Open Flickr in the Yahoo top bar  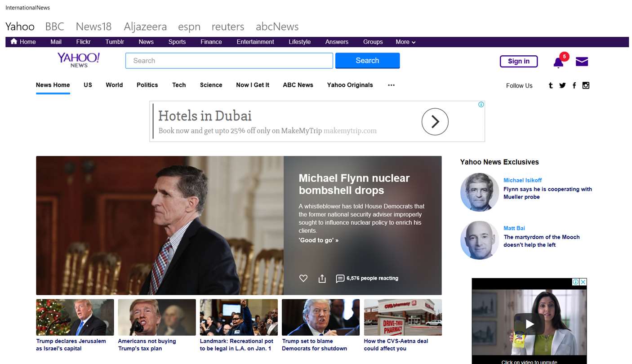click(x=84, y=42)
